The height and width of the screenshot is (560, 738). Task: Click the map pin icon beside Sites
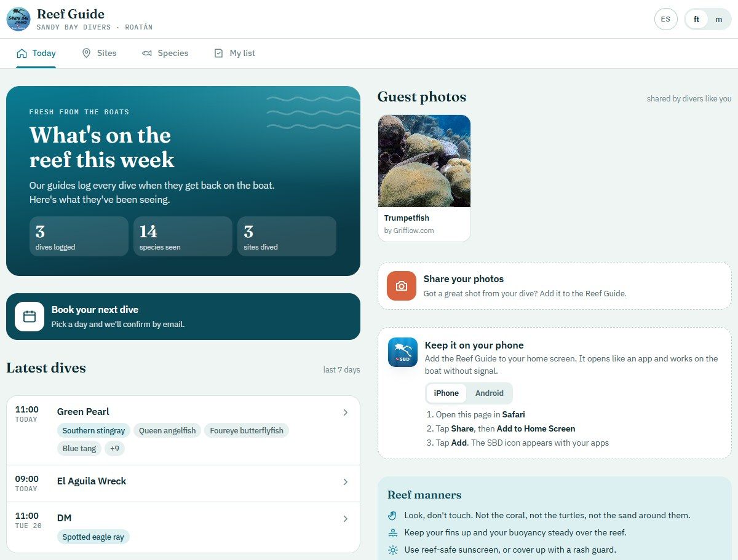tap(87, 53)
